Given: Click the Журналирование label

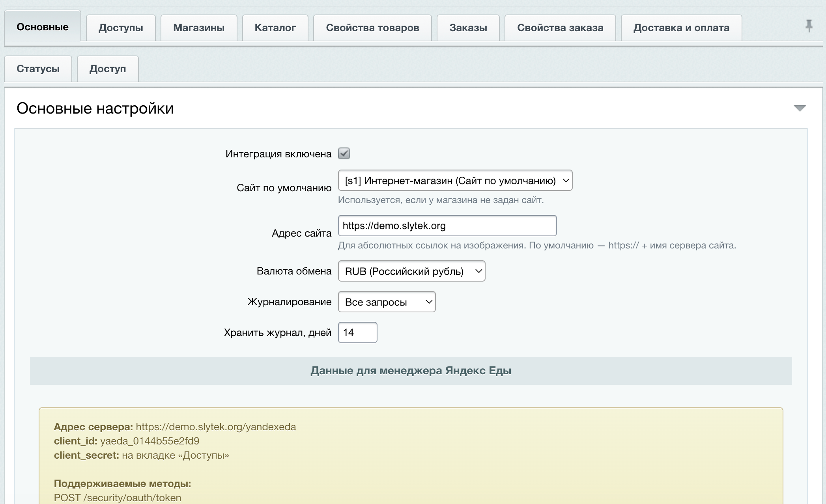Looking at the screenshot, I should coord(289,302).
